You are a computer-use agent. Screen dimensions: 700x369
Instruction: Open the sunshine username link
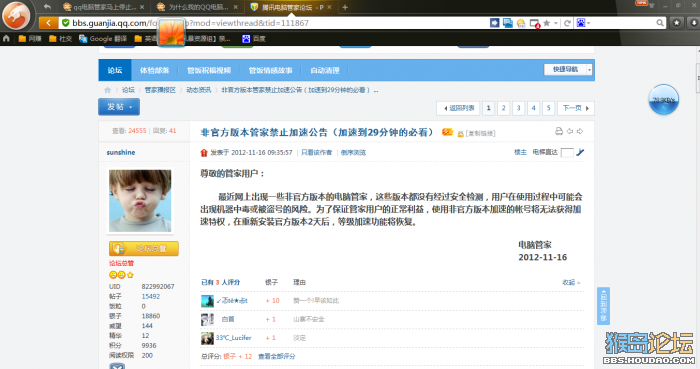(121, 153)
